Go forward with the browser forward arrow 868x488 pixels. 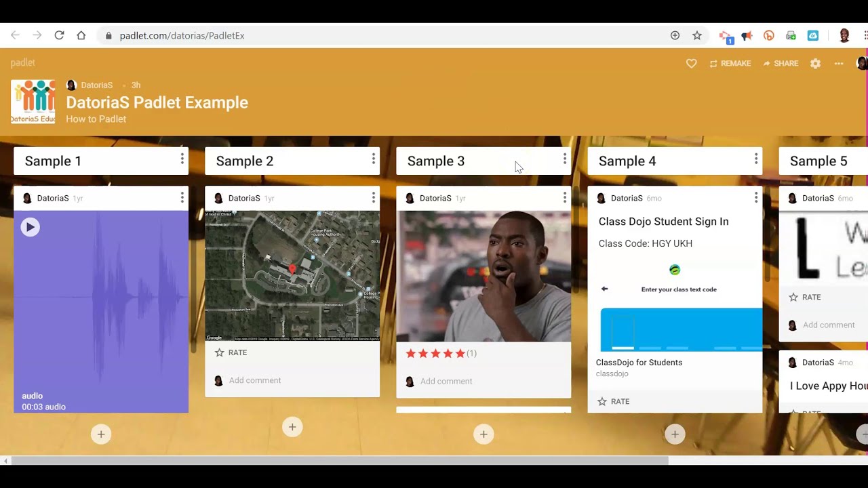[37, 35]
